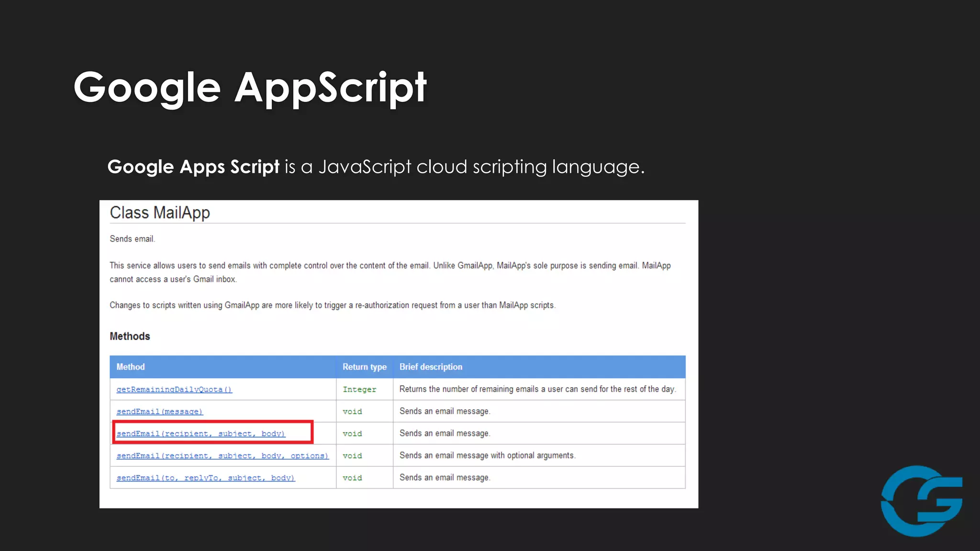Click the Class MailApp heading
The image size is (980, 551).
pos(160,212)
